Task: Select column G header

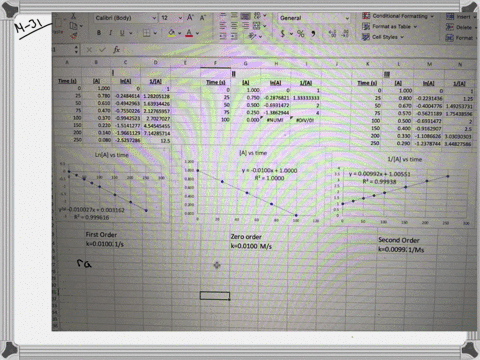Action: [x=246, y=63]
